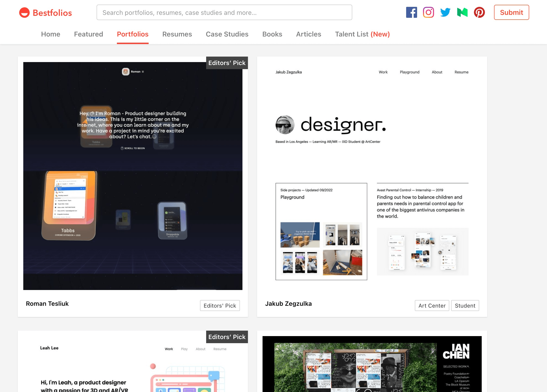Viewport: 547px width, 392px height.
Task: Click 'About' in Jakub's preview navigation
Action: (x=437, y=72)
